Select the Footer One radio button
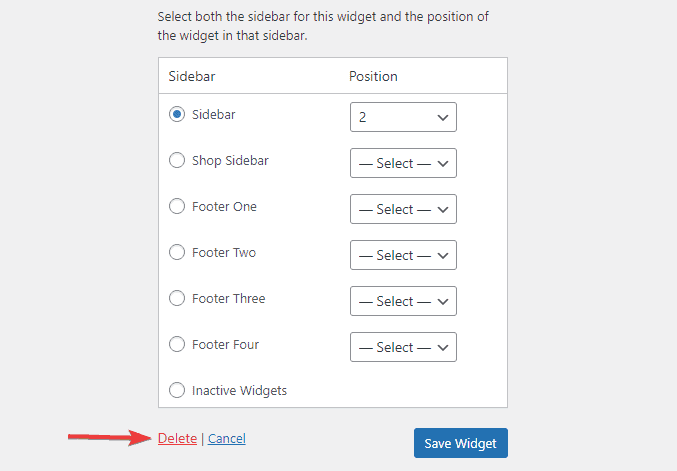 coord(177,206)
